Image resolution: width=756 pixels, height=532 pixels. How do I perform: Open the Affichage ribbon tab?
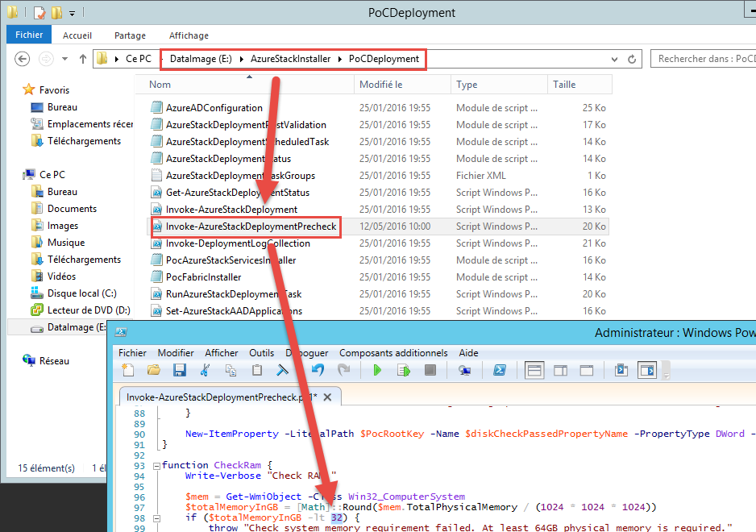point(189,35)
